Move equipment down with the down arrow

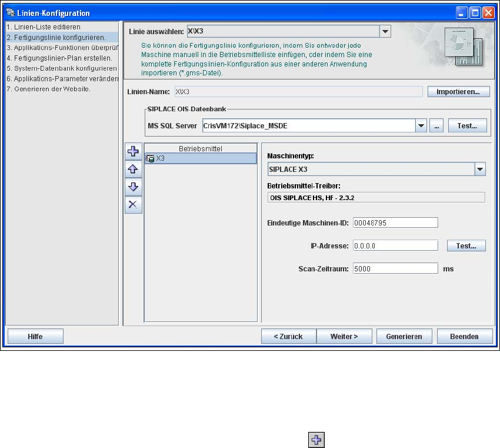[x=134, y=187]
